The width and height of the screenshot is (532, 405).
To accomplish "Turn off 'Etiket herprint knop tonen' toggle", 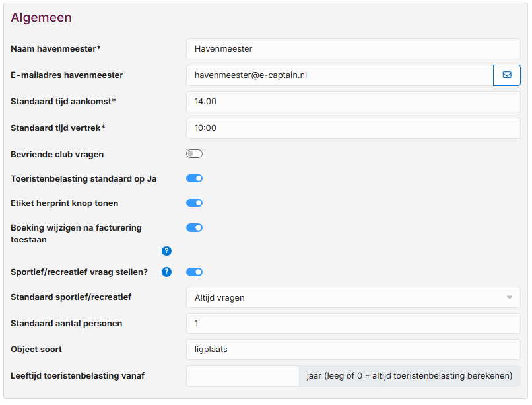I will (x=194, y=203).
